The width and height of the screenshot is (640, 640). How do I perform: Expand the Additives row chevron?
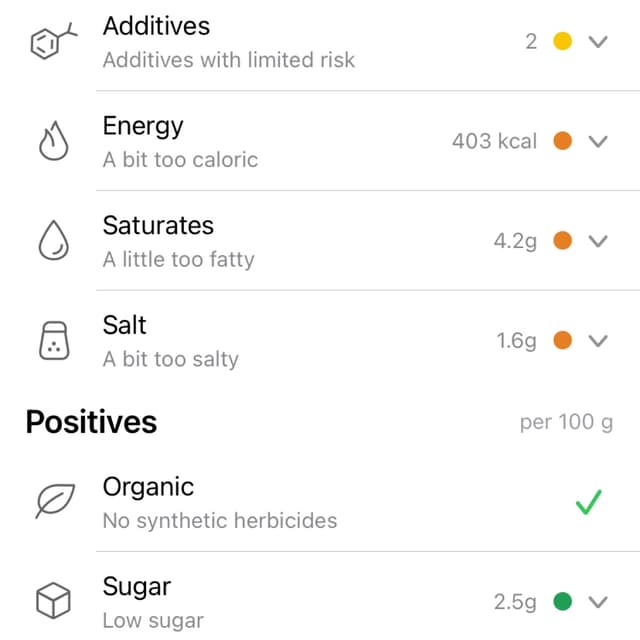(x=598, y=41)
